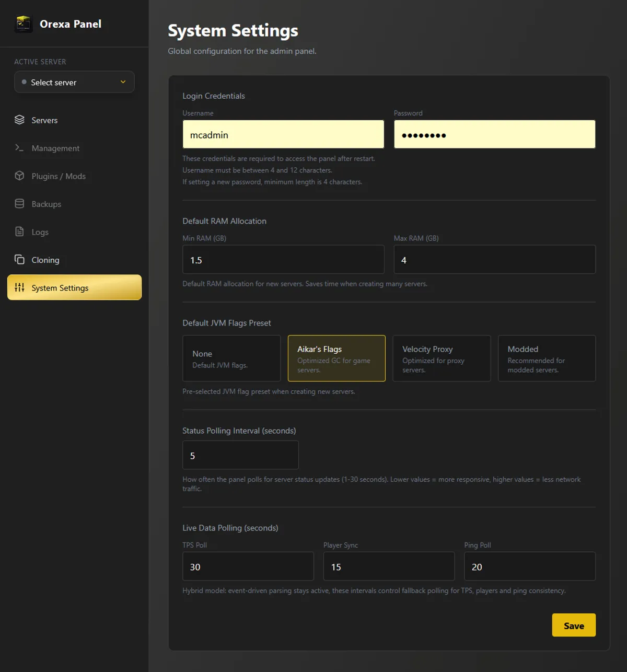Click the 'Status Polling Interval (seconds)' label
Viewport: 627px width, 672px height.
[x=239, y=431]
